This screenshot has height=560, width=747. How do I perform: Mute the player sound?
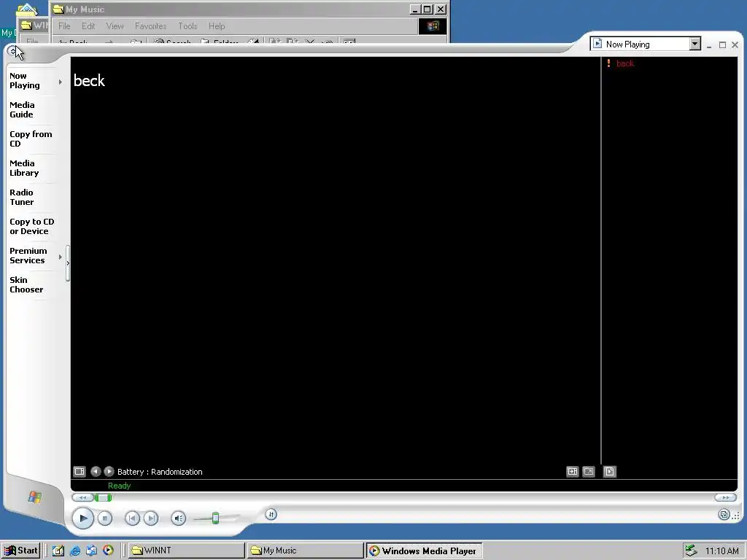coord(178,518)
